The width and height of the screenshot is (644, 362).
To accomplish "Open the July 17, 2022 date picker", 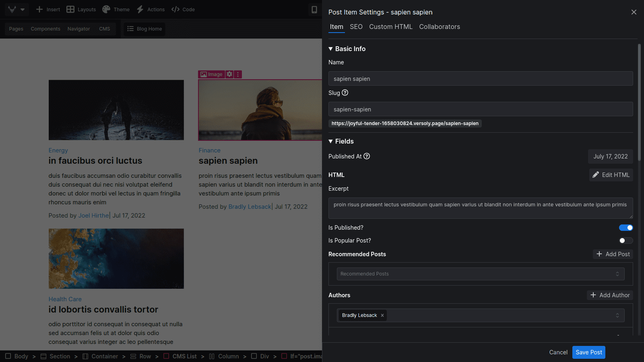I will [x=611, y=156].
